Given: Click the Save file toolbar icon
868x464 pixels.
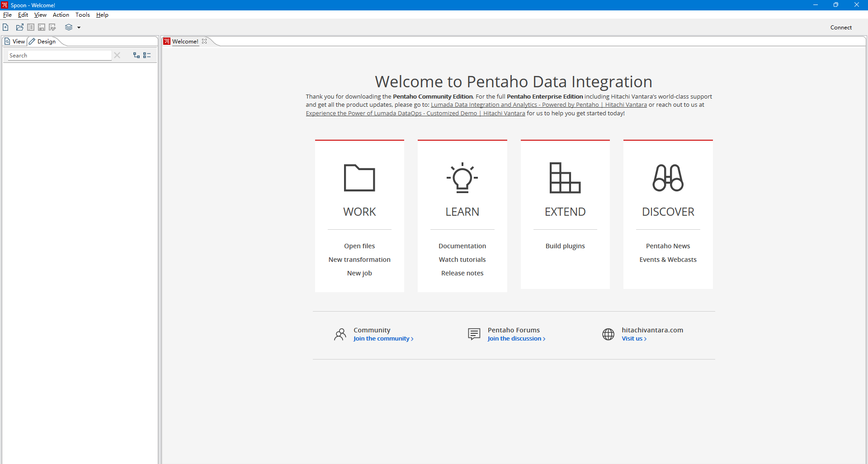Looking at the screenshot, I should [x=42, y=27].
